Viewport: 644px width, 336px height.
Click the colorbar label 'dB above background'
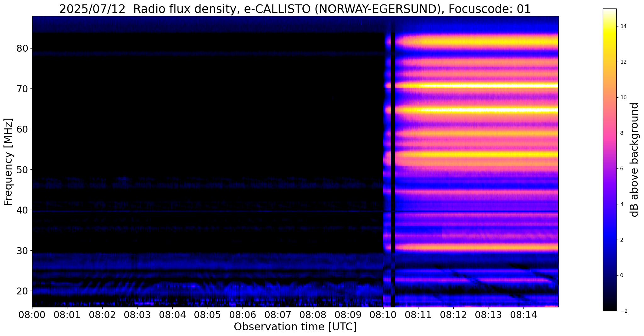635,160
